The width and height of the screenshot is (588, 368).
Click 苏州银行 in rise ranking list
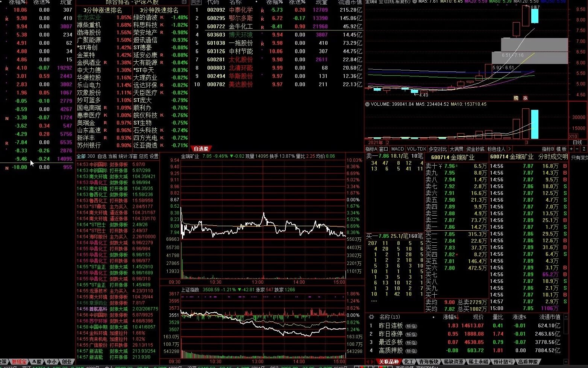tap(89, 145)
